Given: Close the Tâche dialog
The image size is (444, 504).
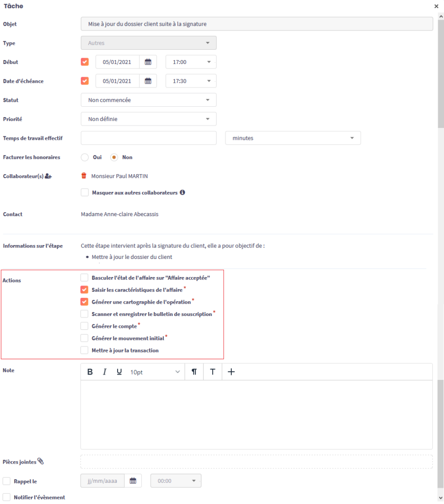Looking at the screenshot, I should click(436, 6).
